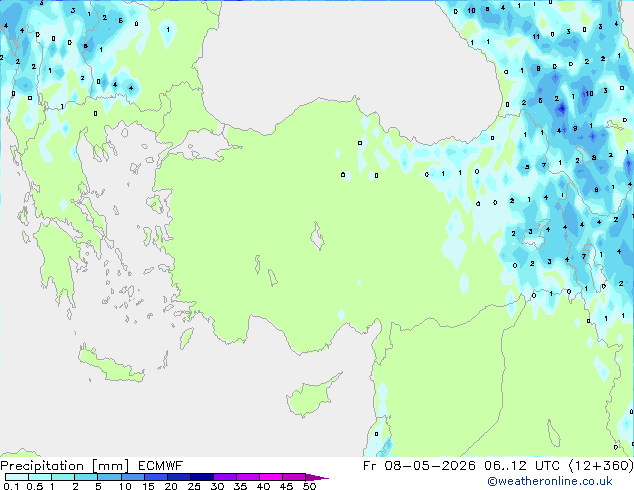634x490 pixels.
Task: Click the island of Crete on map
Action: click(111, 366)
